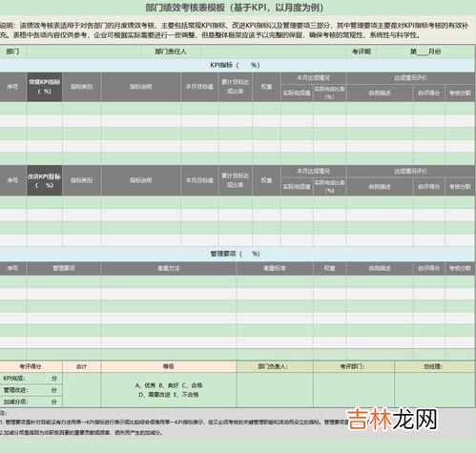Click the 考评得分 header cell
The width and height of the screenshot is (476, 453).
31,366
